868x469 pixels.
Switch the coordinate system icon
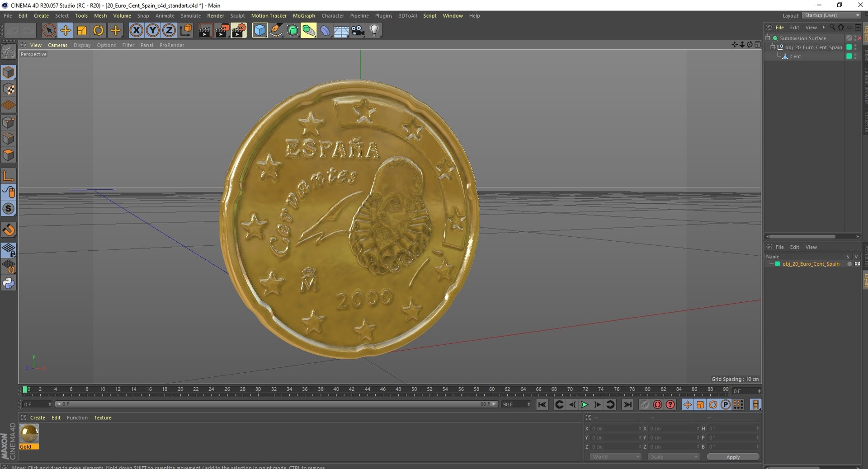click(x=186, y=30)
